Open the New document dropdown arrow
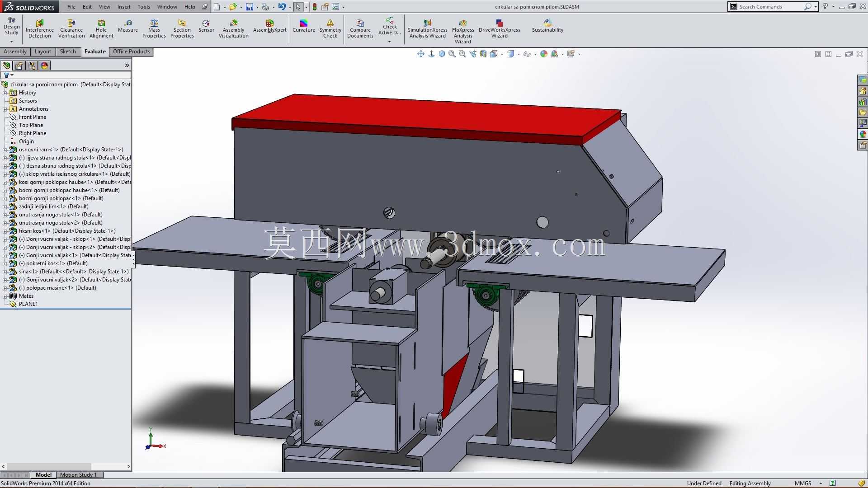The image size is (868, 488). click(x=225, y=7)
